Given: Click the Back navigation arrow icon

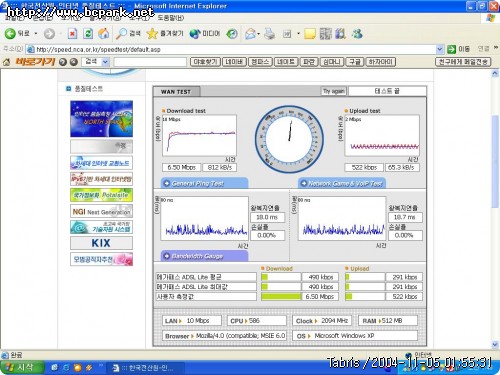Looking at the screenshot, I should [x=10, y=33].
